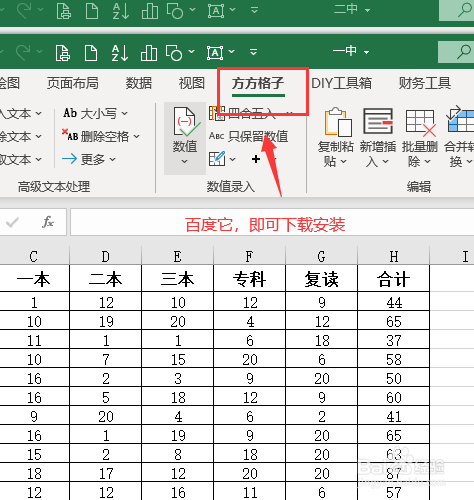Click new document icon in back window toolbar

click(92, 11)
